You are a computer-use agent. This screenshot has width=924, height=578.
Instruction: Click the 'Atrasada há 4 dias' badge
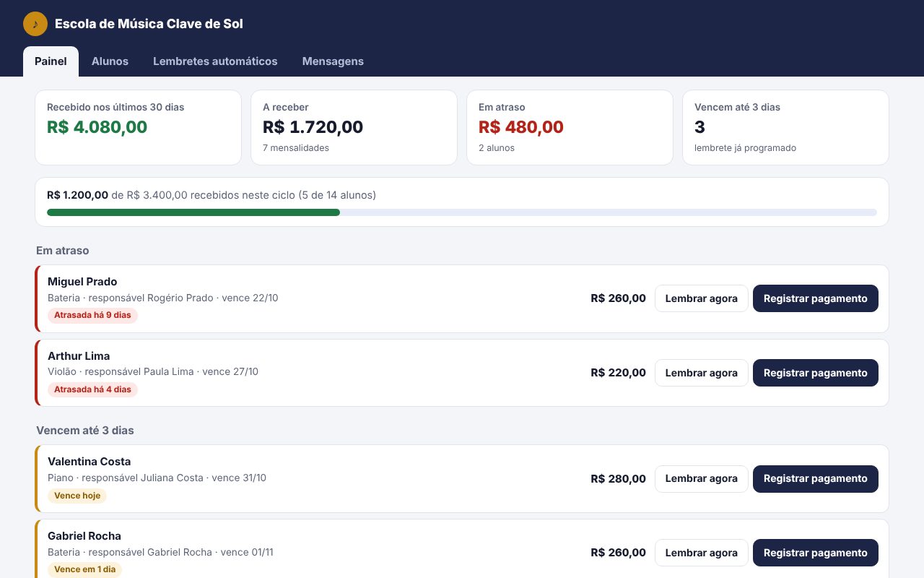click(92, 389)
